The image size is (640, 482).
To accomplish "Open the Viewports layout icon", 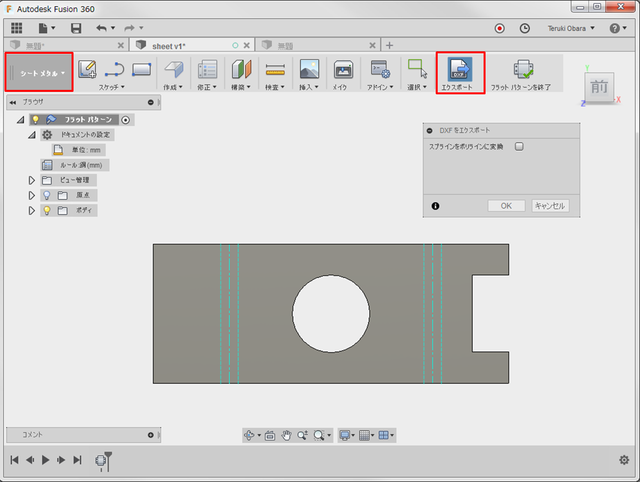I will coord(384,435).
